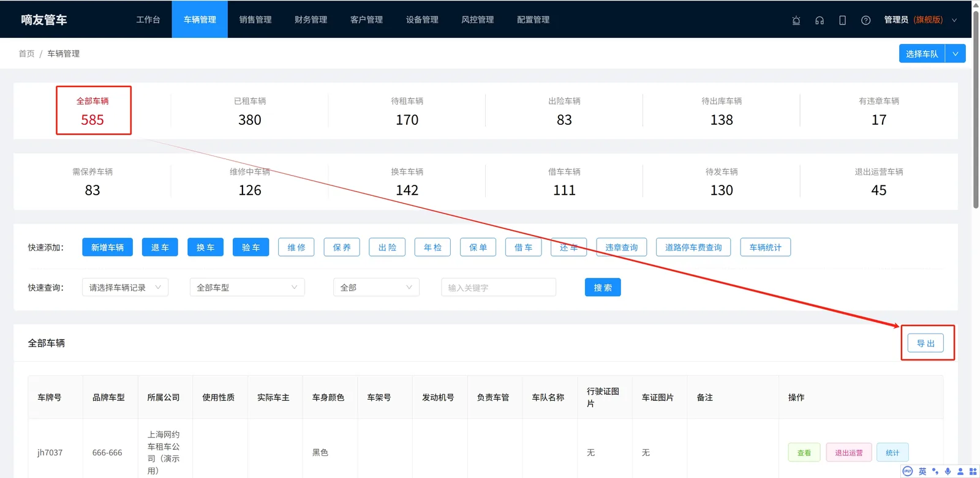Open the 风控管理 navigation item
The image size is (980, 478).
click(x=478, y=20)
